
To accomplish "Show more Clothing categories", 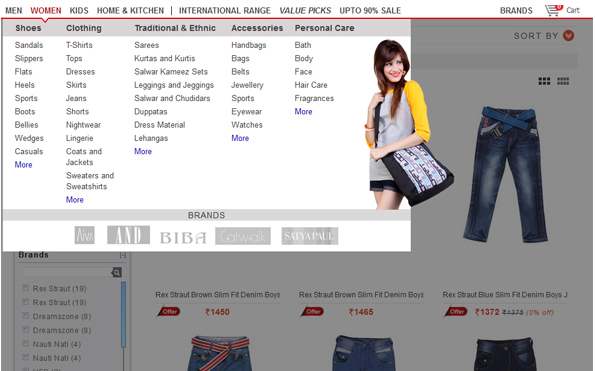I will pos(75,200).
